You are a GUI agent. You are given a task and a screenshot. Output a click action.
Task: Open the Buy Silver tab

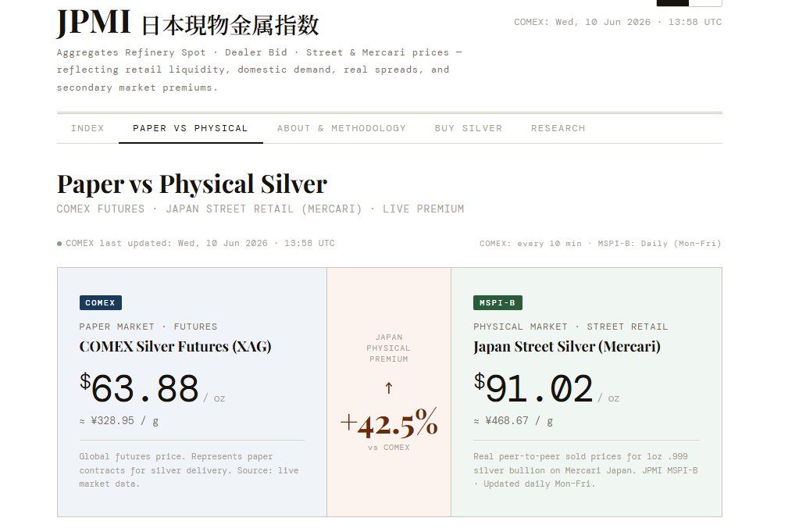(469, 128)
